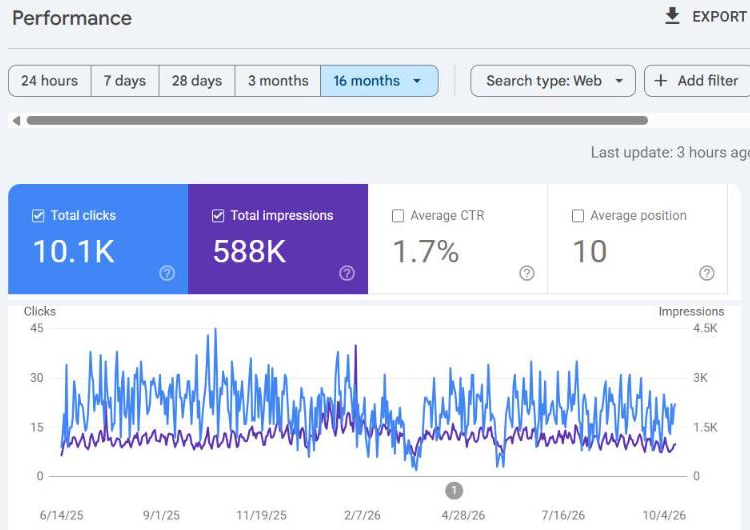The height and width of the screenshot is (530, 750).
Task: Click the 11/19/25 date label
Action: point(261,515)
